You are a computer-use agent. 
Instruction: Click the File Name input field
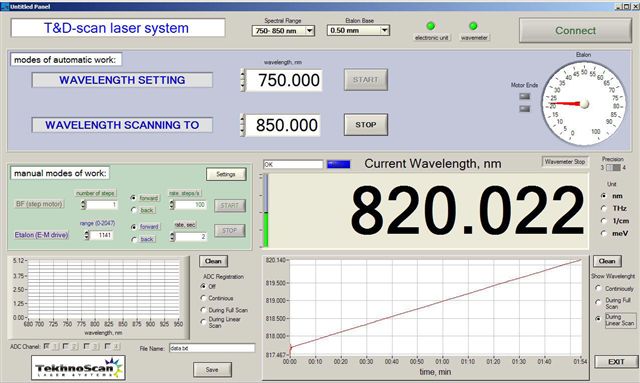(212, 348)
